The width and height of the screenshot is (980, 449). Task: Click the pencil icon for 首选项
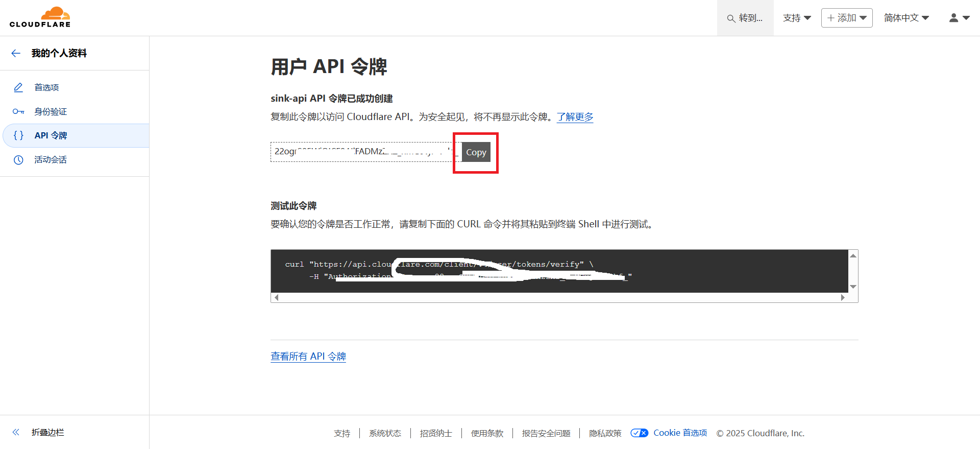coord(18,87)
